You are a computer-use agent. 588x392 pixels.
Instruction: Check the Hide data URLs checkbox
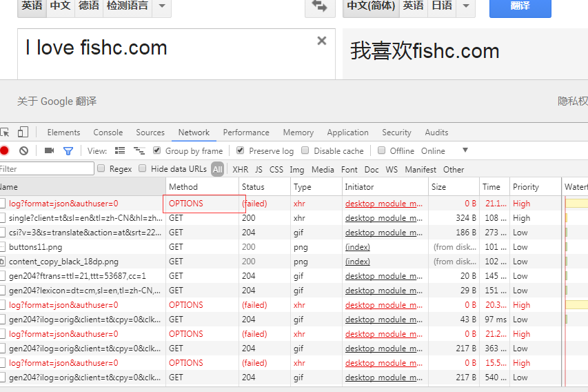(x=143, y=168)
